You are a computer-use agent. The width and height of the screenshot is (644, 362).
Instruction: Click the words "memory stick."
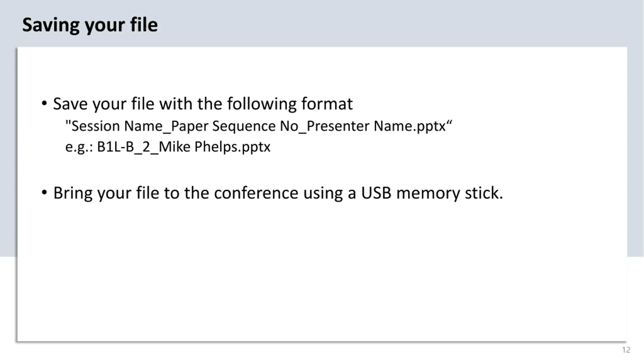click(450, 193)
